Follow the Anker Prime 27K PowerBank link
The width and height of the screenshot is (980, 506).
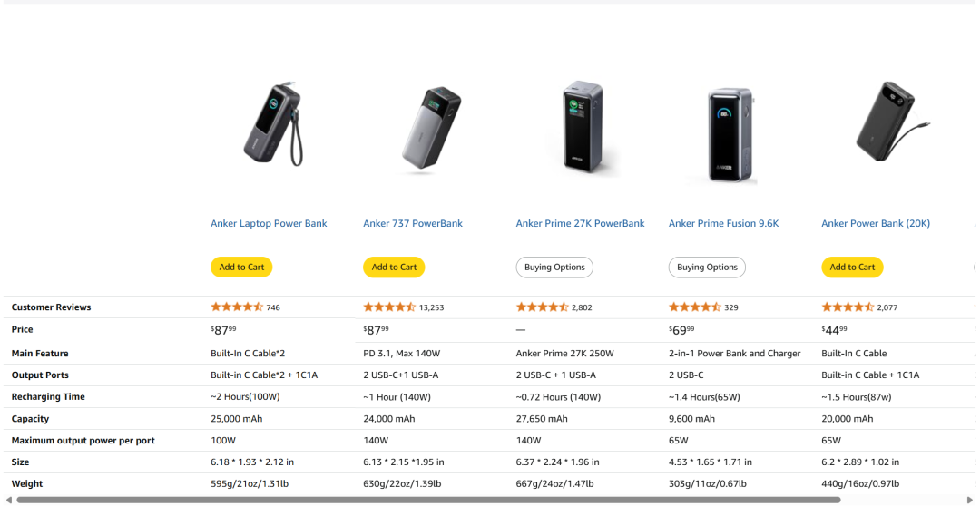coord(580,224)
